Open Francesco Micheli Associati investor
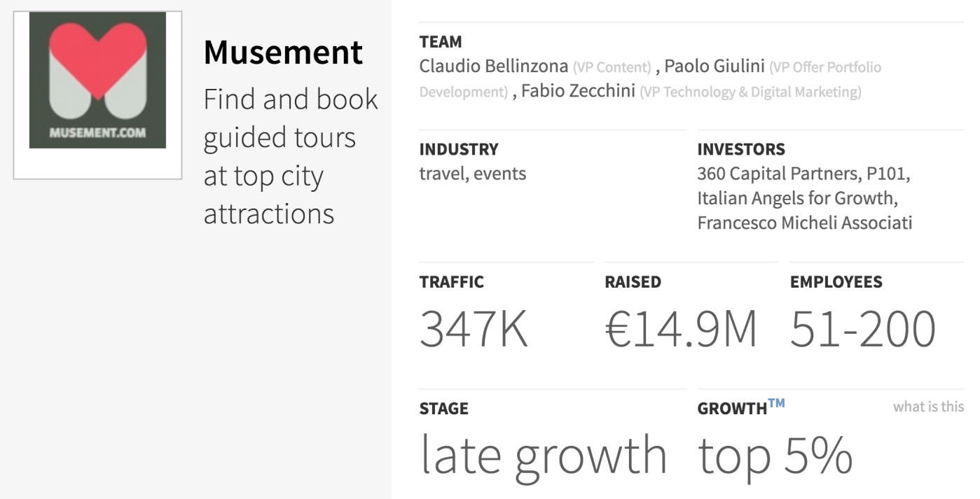This screenshot has height=499, width=980. point(805,223)
